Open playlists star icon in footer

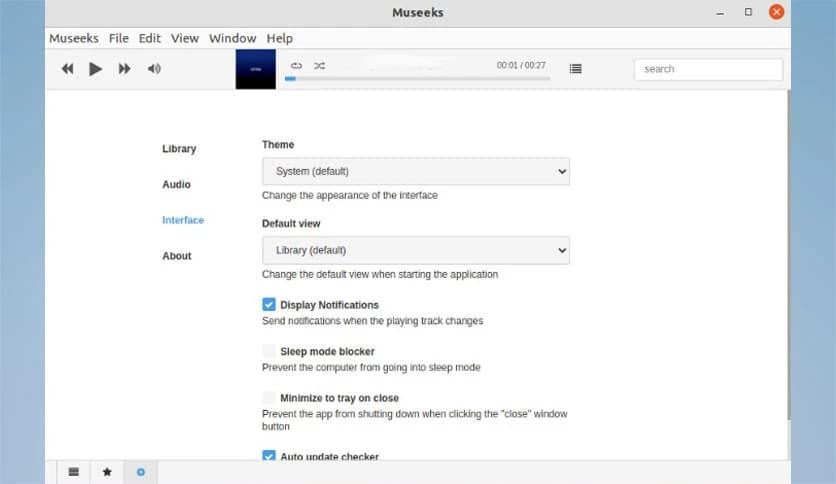107,472
